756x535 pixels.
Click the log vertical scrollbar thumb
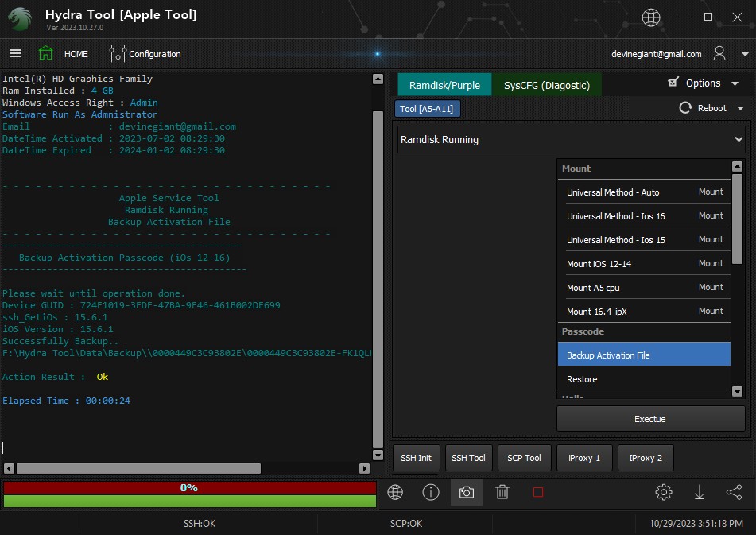(x=378, y=279)
